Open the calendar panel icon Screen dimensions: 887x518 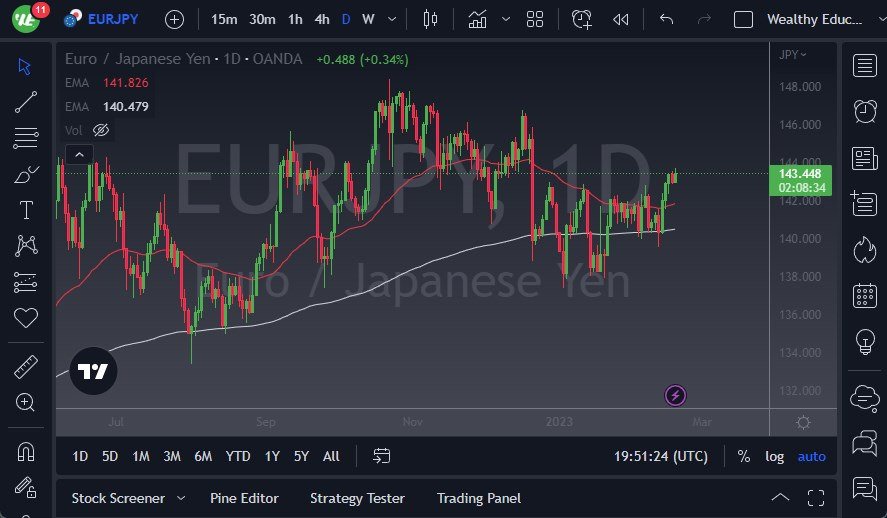[x=865, y=296]
